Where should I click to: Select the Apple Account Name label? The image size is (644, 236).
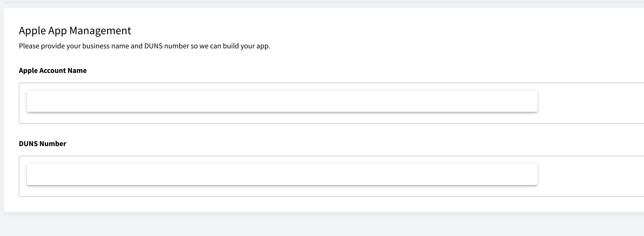tap(53, 71)
